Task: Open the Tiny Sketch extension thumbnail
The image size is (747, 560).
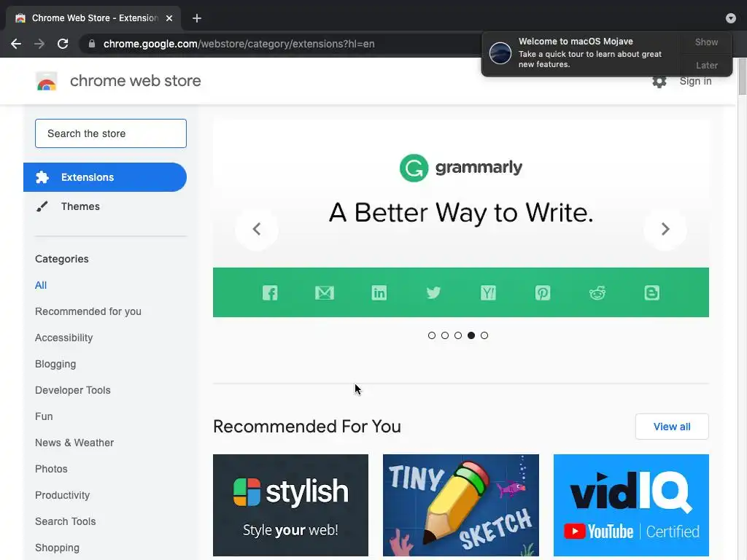Action: [461, 505]
